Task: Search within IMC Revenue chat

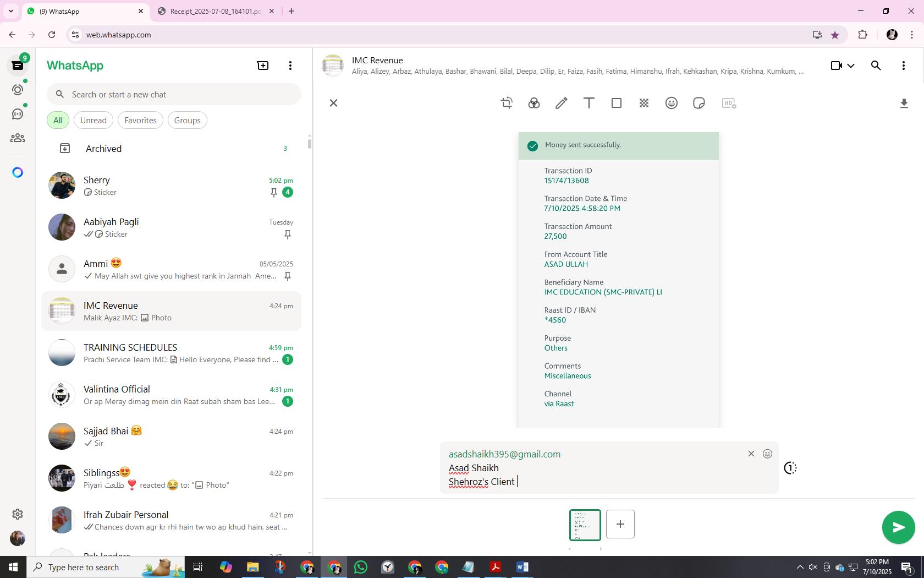Action: (x=876, y=66)
